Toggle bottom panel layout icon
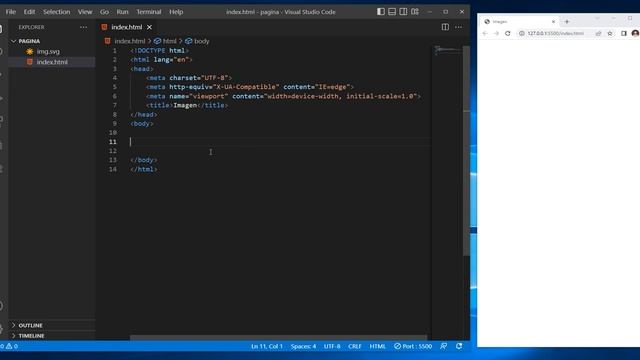 click(392, 12)
